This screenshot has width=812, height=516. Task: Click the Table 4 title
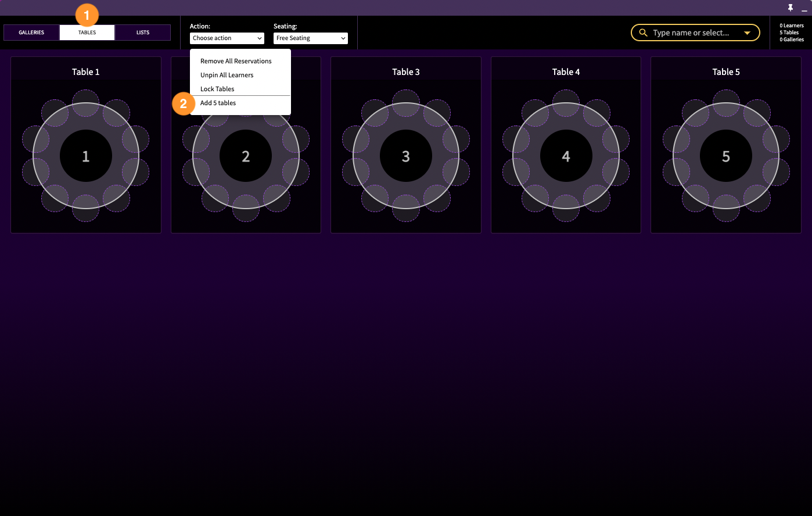(x=566, y=72)
